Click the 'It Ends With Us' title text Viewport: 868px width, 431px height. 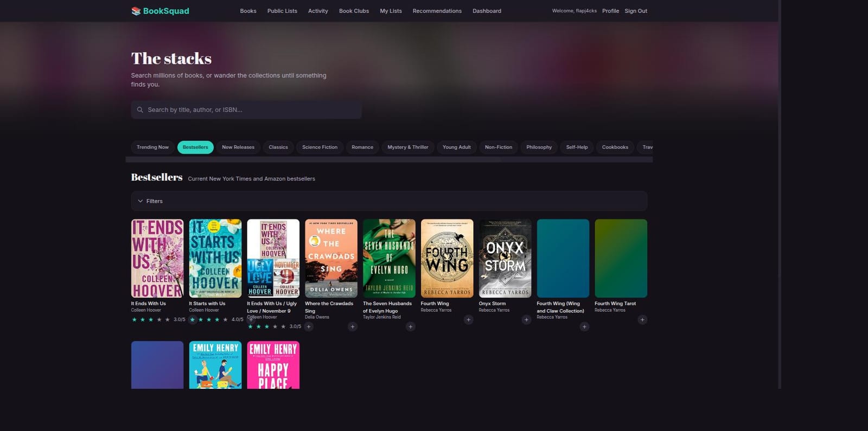(x=148, y=304)
